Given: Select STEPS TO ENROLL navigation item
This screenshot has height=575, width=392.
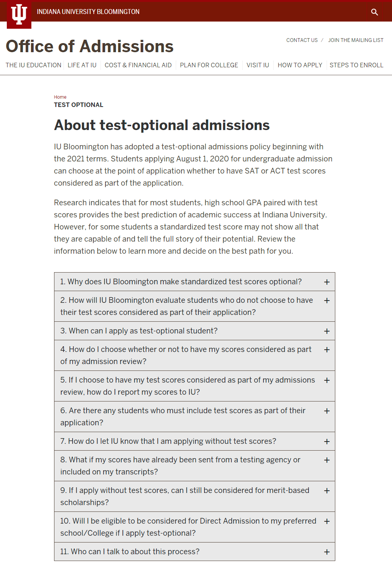Looking at the screenshot, I should coord(356,65).
